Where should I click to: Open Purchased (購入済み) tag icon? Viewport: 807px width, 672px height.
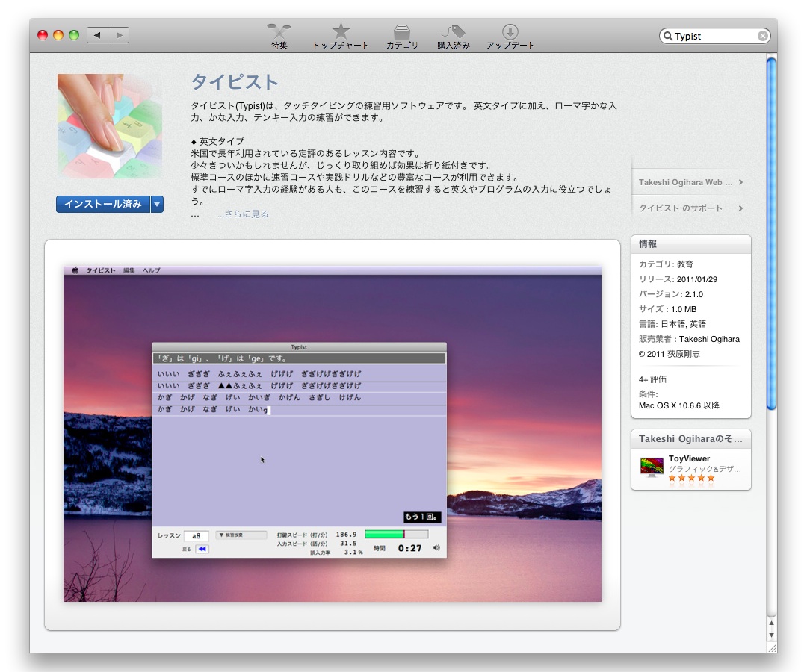click(x=454, y=32)
